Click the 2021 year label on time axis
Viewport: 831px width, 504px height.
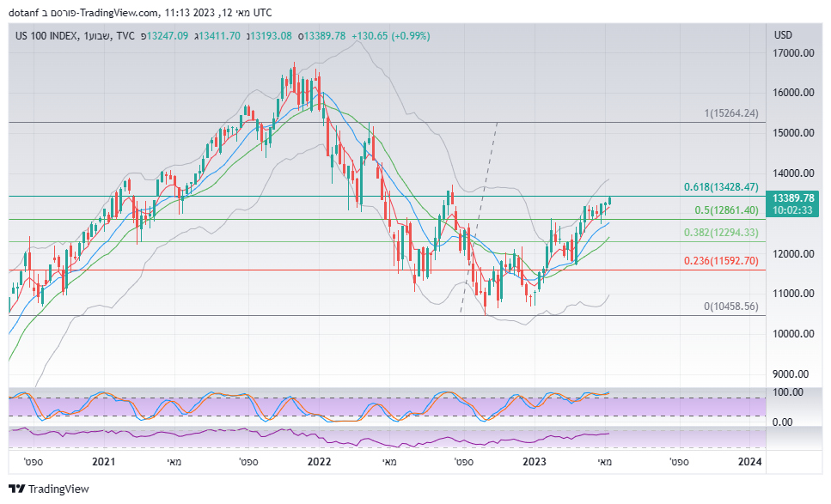(104, 462)
